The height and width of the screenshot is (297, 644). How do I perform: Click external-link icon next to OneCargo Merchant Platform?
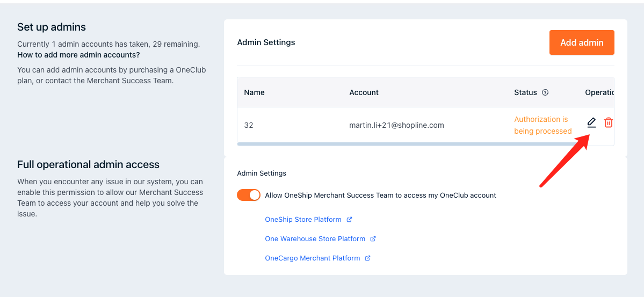pos(367,258)
